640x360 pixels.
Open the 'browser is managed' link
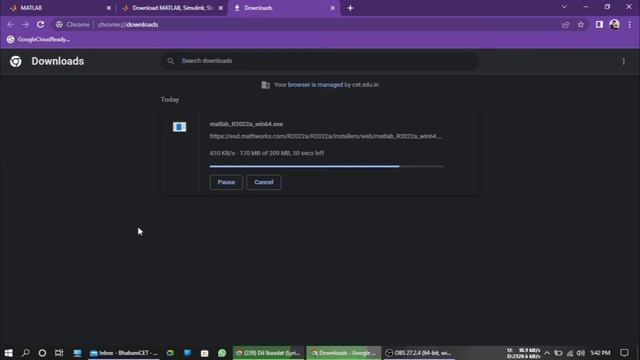click(x=315, y=84)
